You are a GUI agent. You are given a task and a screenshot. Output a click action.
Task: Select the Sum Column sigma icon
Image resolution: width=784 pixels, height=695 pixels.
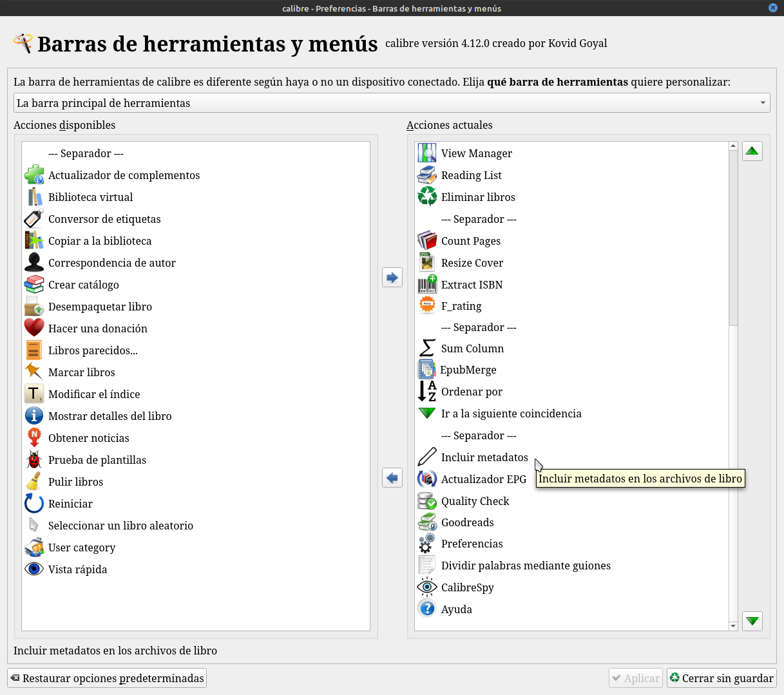pyautogui.click(x=427, y=348)
